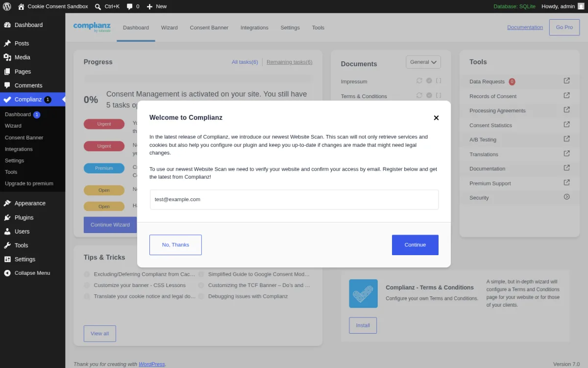Screen dimensions: 588x368
Task: Open Upgrade to premium in the sidebar
Action: tap(29, 184)
